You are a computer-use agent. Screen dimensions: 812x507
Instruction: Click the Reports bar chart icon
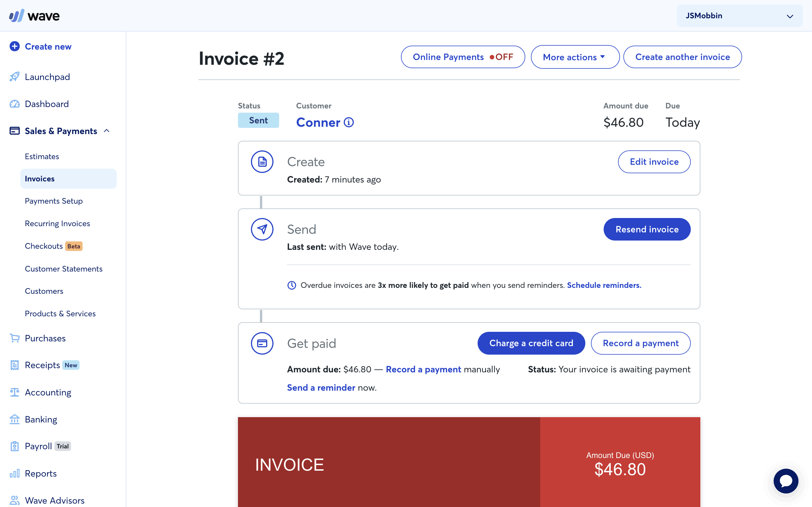14,473
